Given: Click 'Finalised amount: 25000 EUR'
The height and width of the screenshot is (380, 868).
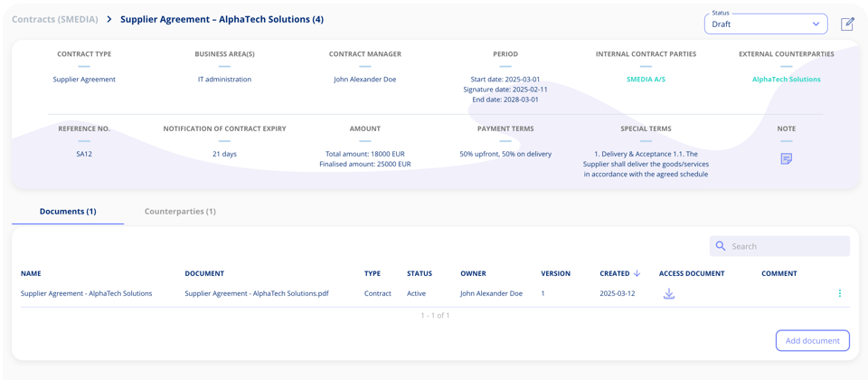Looking at the screenshot, I should click(x=364, y=164).
